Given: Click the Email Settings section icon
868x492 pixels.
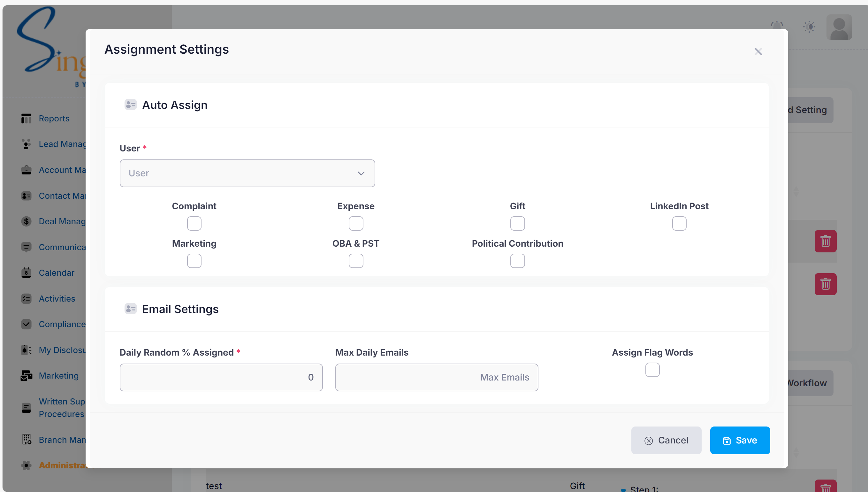Looking at the screenshot, I should 130,309.
